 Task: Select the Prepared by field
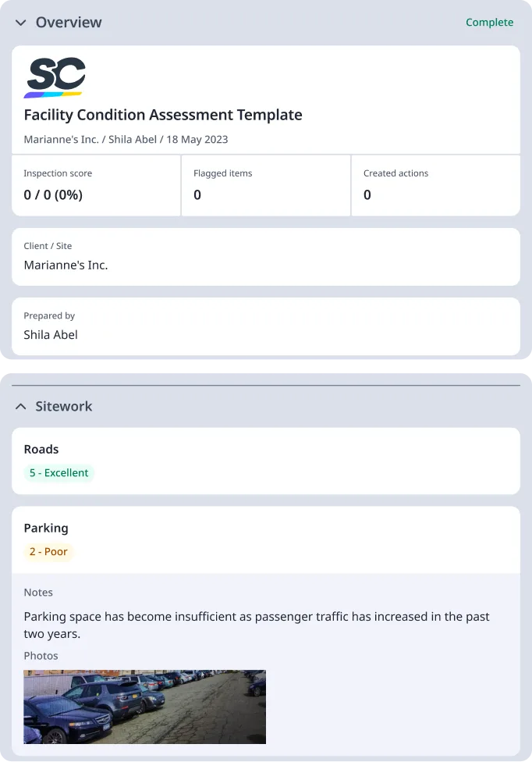coord(265,326)
